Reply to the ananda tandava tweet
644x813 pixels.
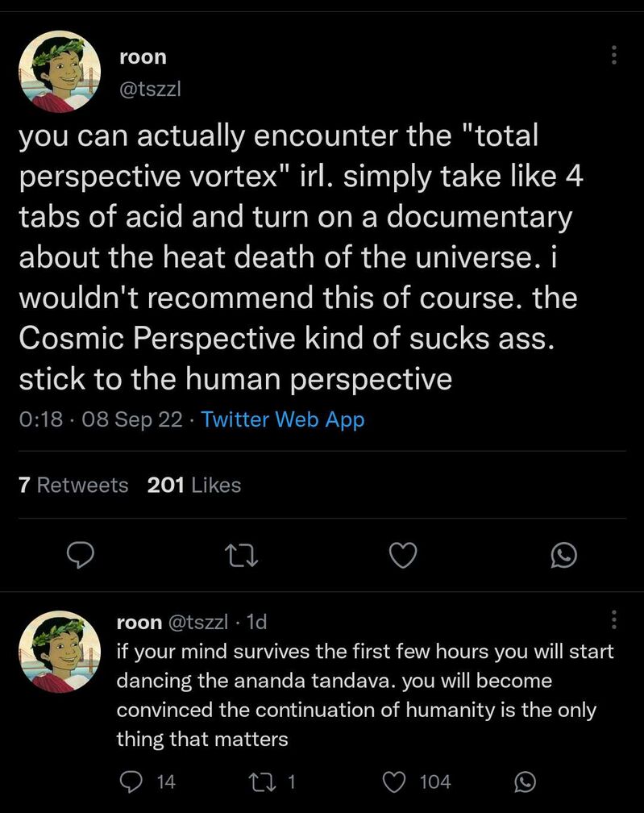[148, 782]
